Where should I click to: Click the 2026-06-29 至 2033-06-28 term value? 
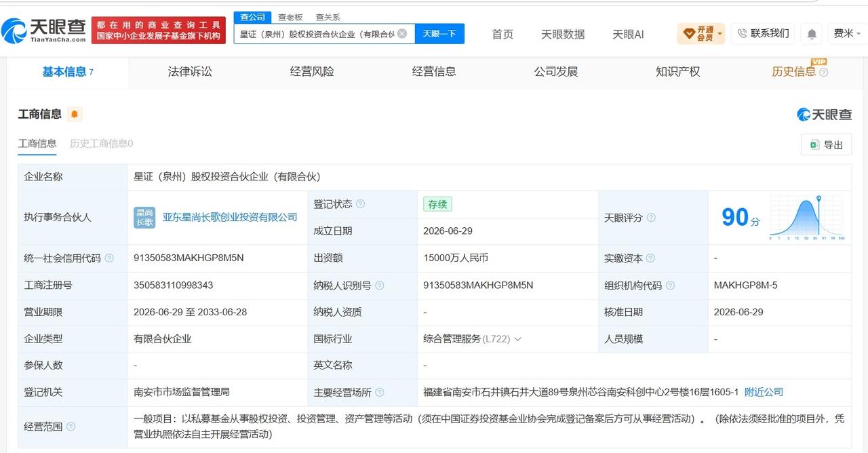(x=191, y=312)
